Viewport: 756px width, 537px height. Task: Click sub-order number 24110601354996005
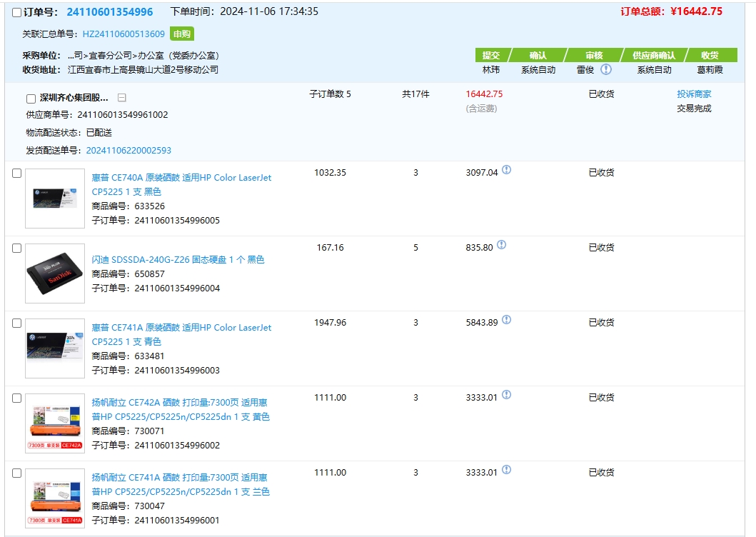click(x=177, y=221)
